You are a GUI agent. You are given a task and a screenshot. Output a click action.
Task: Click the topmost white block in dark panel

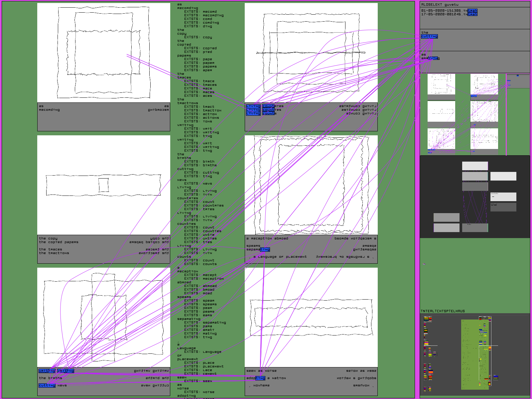(475, 166)
